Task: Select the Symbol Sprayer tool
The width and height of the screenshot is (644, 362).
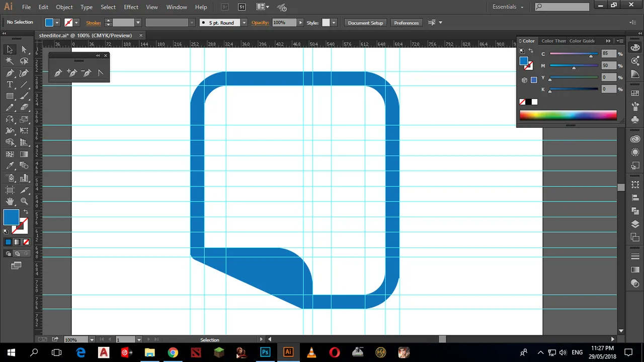Action: 10,178
